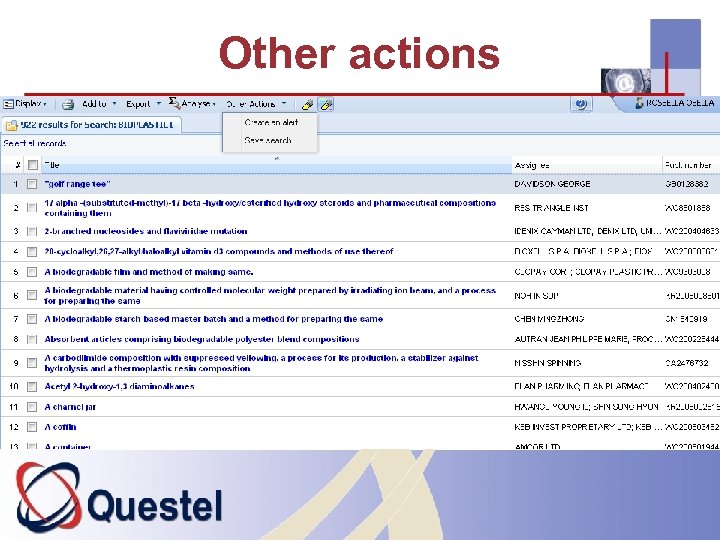This screenshot has width=720, height=540.
Task: Click the second highlighter icon with border
Action: [x=326, y=105]
